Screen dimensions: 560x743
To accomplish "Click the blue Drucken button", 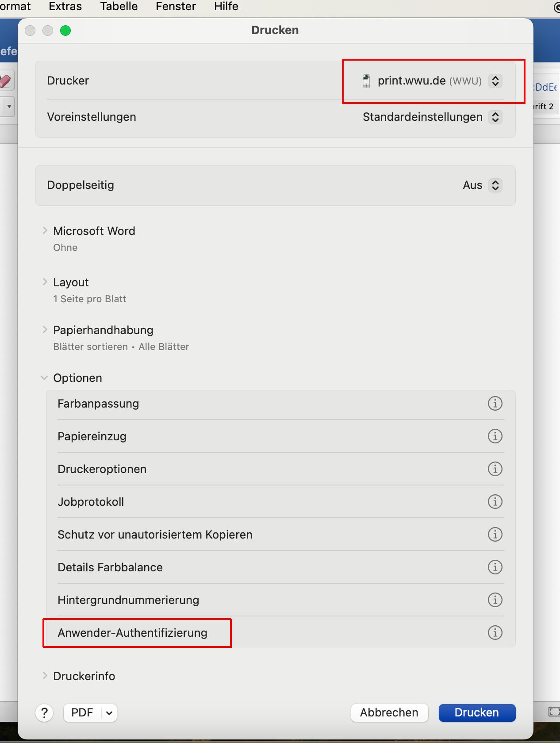I will pos(477,713).
